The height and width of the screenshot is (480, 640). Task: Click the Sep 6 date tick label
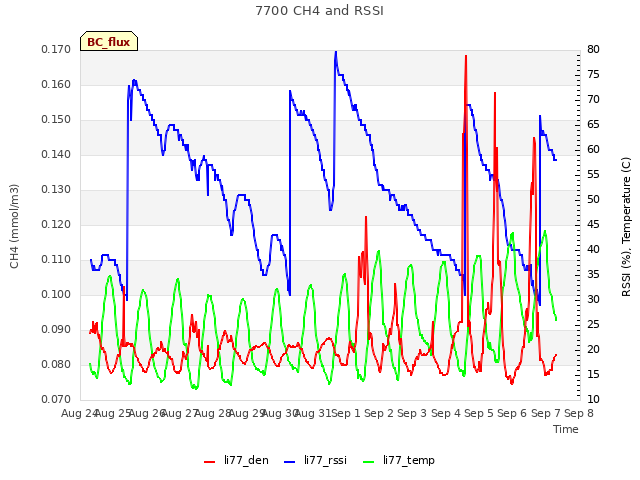click(x=513, y=413)
